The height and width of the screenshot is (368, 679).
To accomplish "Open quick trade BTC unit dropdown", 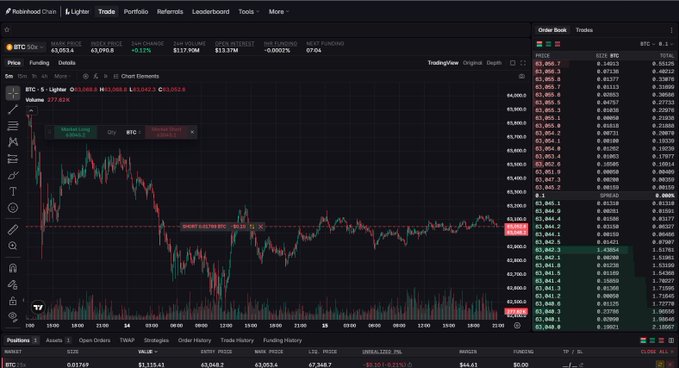I will point(133,132).
